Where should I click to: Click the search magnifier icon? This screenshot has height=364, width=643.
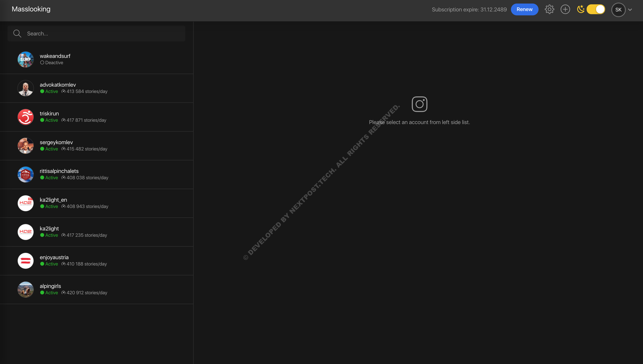coord(17,33)
